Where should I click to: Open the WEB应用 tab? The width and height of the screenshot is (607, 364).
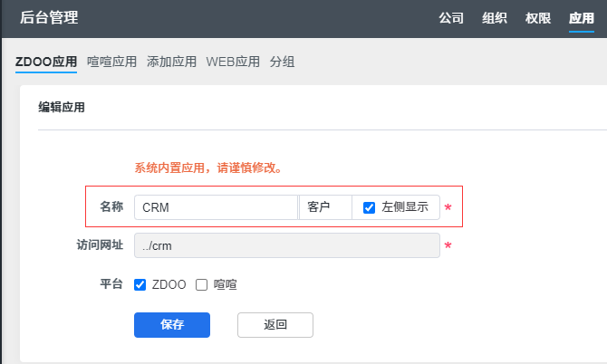(233, 62)
